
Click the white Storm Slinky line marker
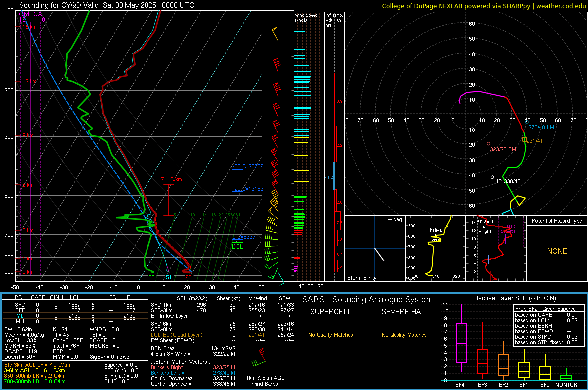tap(380, 254)
